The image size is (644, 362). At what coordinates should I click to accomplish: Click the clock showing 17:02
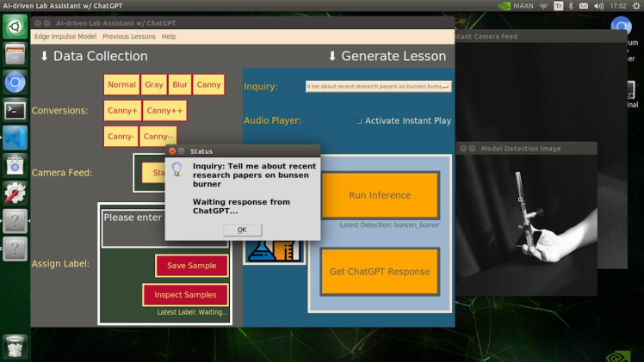click(x=617, y=6)
